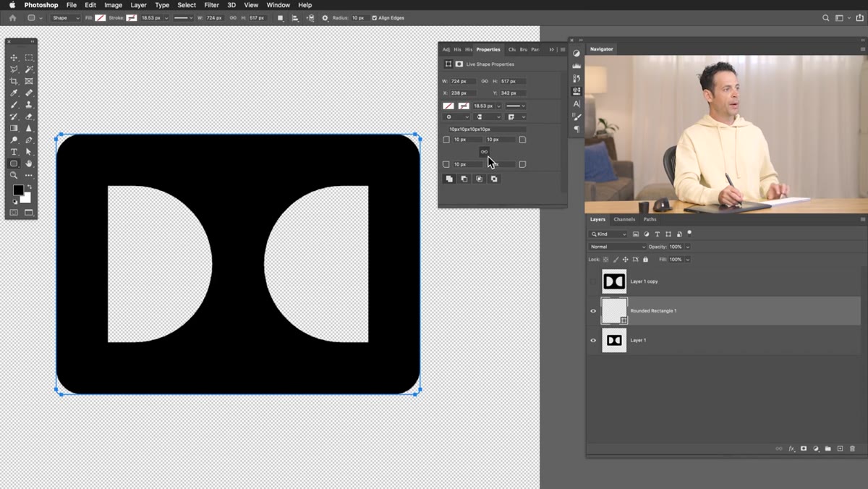
Task: Open the Image menu
Action: click(x=113, y=5)
